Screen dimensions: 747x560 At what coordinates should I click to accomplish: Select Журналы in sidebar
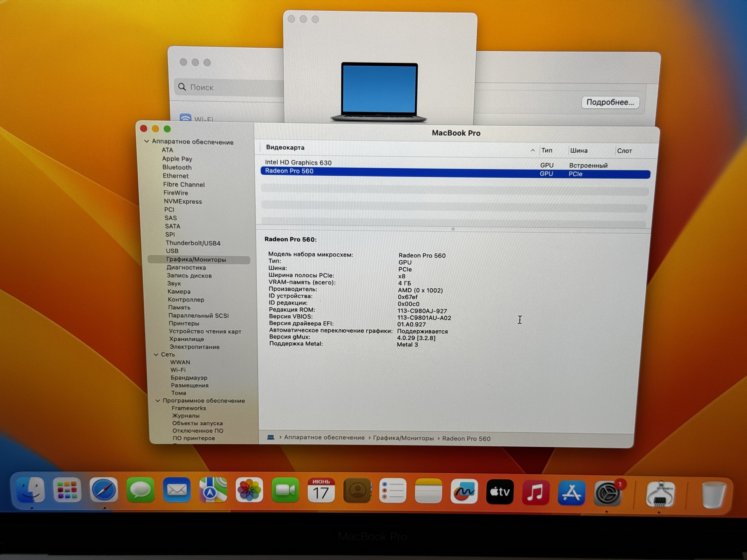point(186,416)
